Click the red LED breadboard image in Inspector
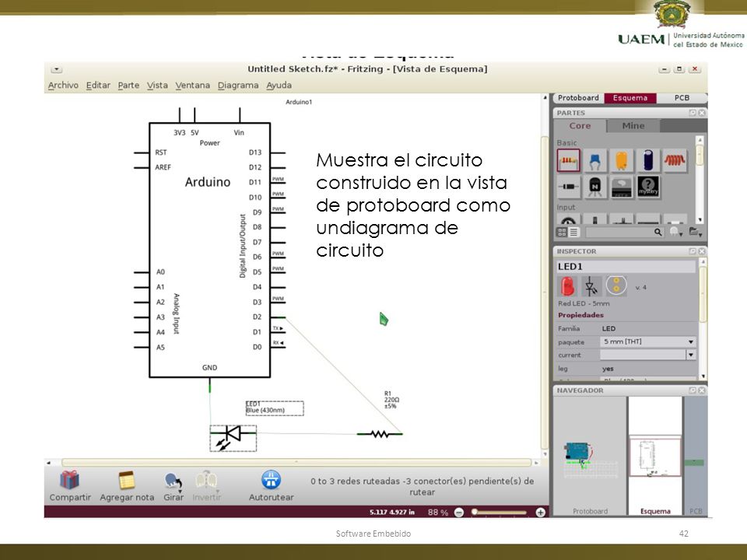 coord(567,287)
